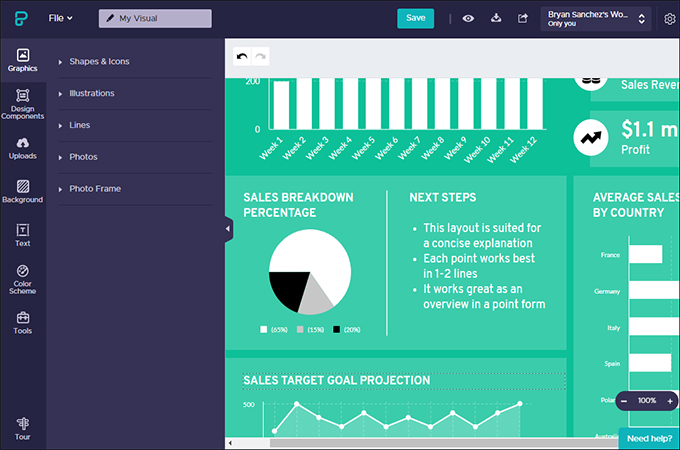Open the Background panel
This screenshot has width=680, height=450.
tap(23, 192)
